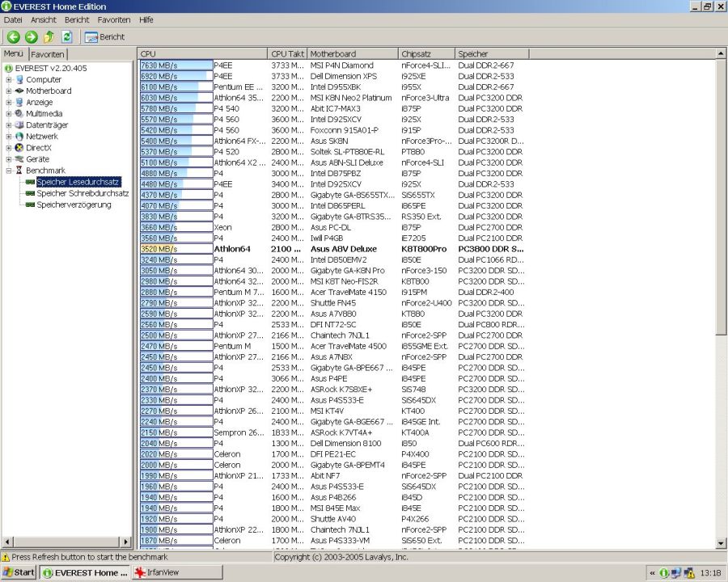The height and width of the screenshot is (582, 728).
Task: Sort by the CPU column header
Action: (x=203, y=54)
